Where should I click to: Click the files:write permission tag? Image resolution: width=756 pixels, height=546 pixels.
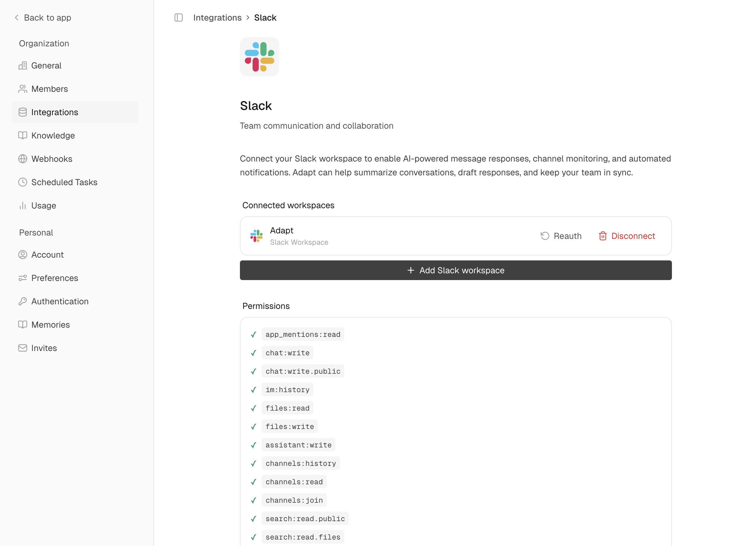(x=290, y=426)
